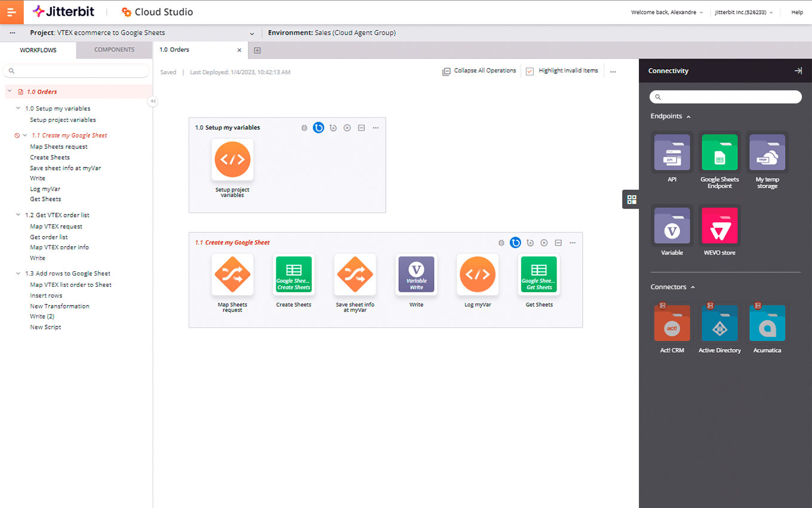The height and width of the screenshot is (508, 812).
Task: Collapse 1.2 Get VTEX order list node
Action: (x=19, y=215)
